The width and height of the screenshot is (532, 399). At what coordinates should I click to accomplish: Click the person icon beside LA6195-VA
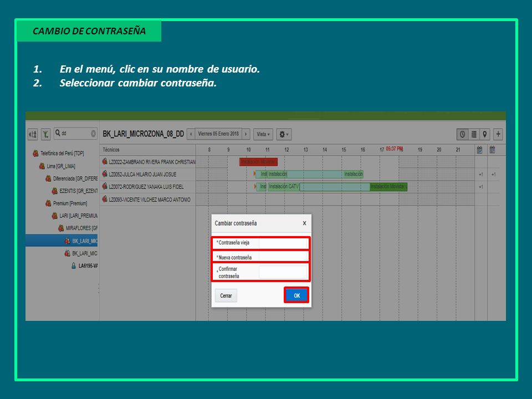coord(74,265)
